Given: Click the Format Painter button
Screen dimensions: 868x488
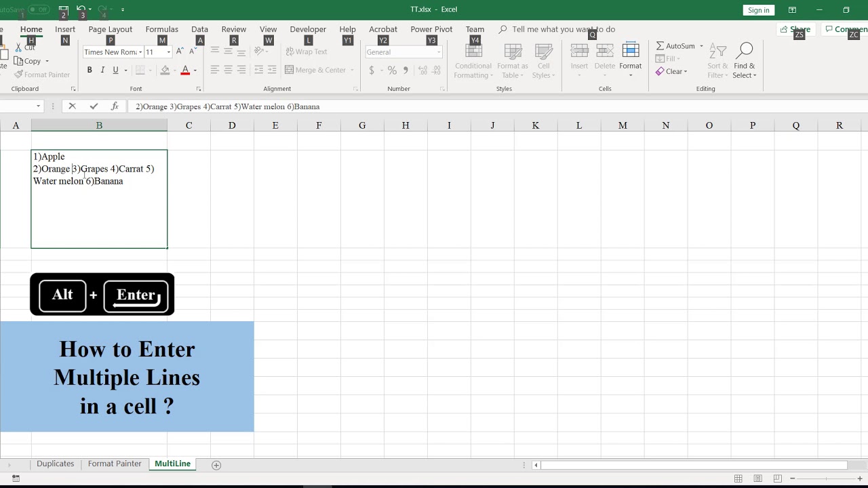Looking at the screenshot, I should (x=42, y=75).
